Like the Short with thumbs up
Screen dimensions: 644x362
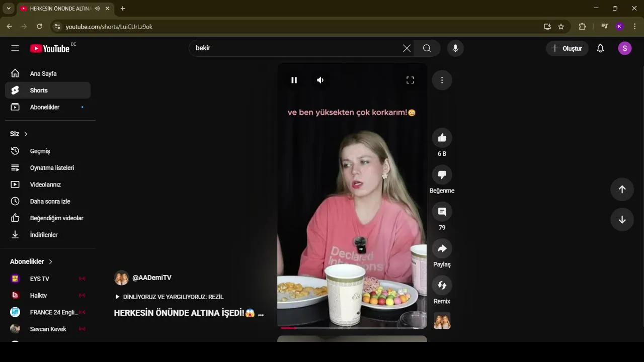442,138
